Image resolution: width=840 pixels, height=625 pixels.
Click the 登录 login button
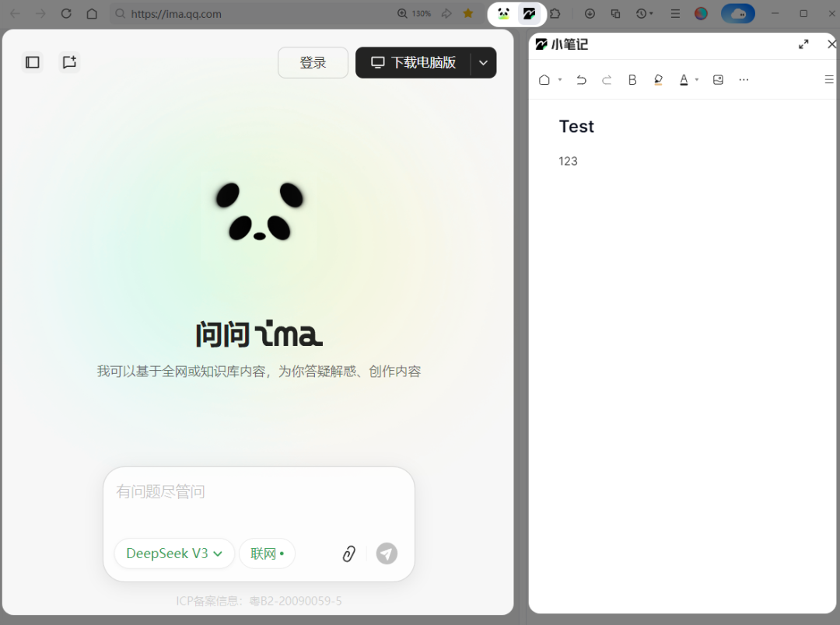tap(313, 63)
